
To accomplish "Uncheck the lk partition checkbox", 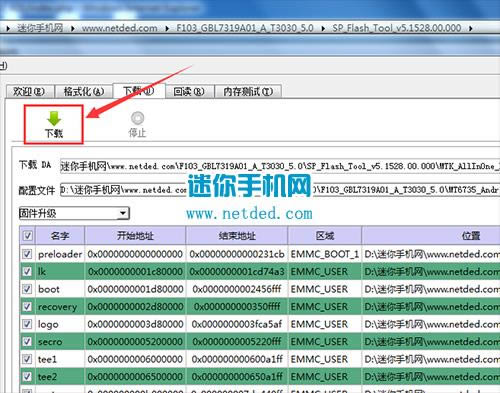I will pyautogui.click(x=27, y=272).
